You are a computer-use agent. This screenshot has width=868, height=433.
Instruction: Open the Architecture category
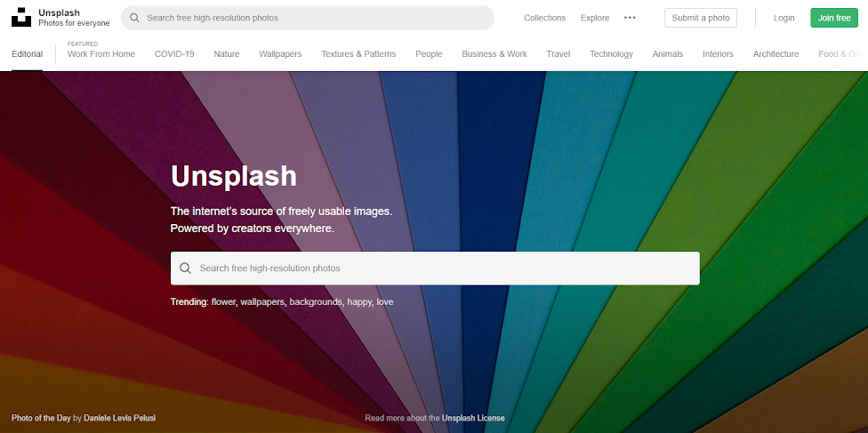(776, 53)
